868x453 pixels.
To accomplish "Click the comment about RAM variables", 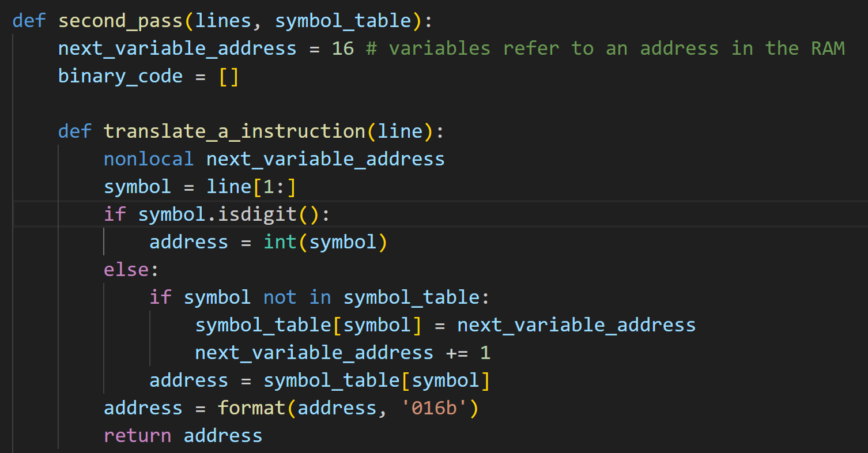I will point(605,48).
